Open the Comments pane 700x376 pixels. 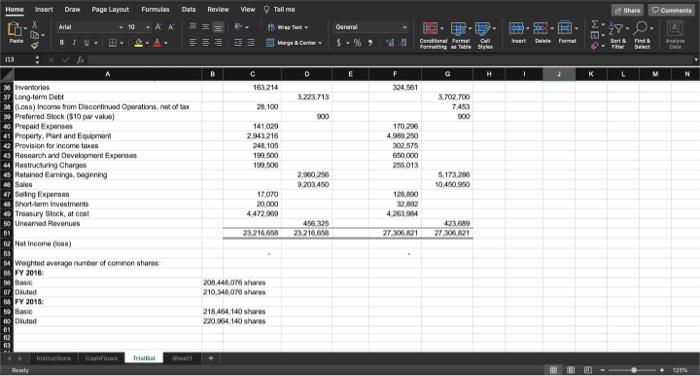click(671, 10)
